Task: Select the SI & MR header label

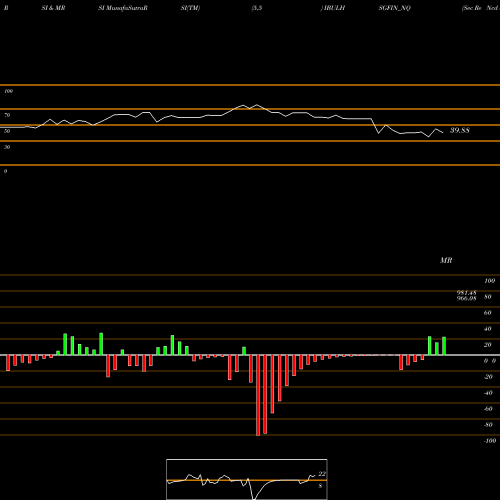Action: (53, 8)
